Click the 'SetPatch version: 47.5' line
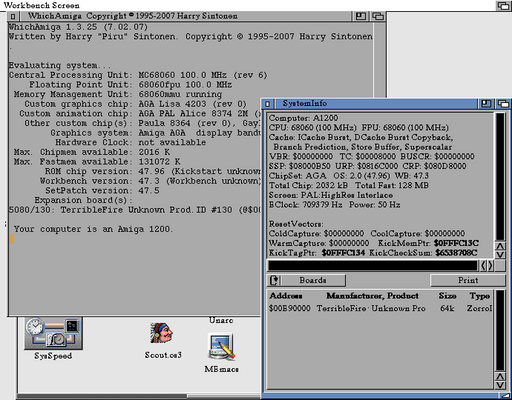The width and height of the screenshot is (512, 400). [102, 191]
